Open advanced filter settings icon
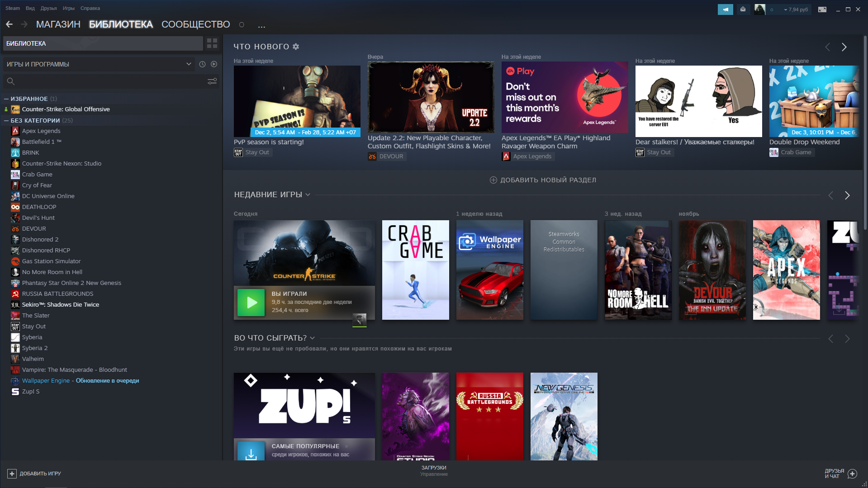 tap(212, 81)
